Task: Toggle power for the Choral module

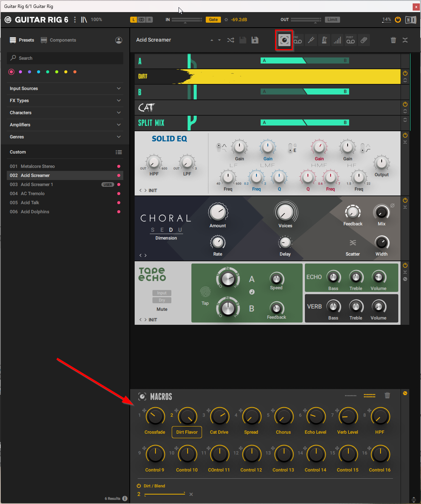Action: (405, 200)
